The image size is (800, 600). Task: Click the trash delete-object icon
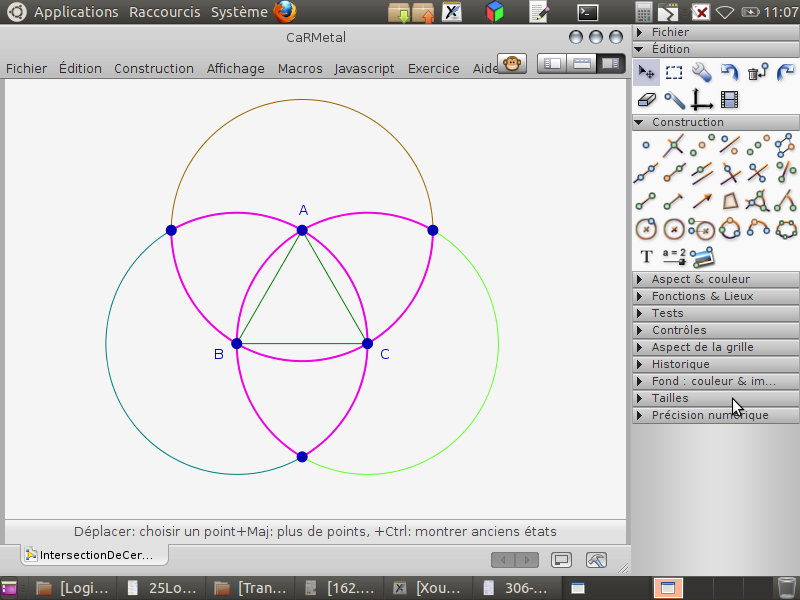(757, 71)
